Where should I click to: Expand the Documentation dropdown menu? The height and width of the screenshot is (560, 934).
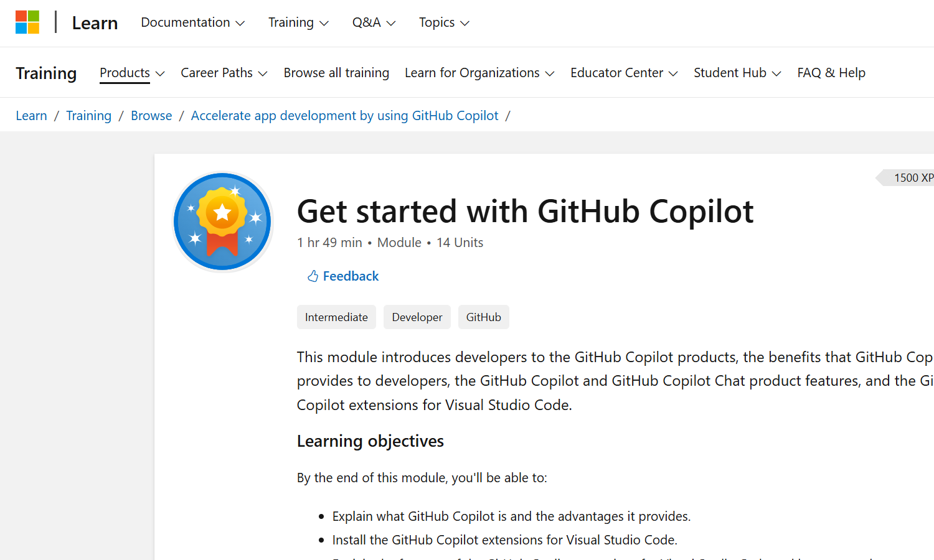[x=192, y=23]
